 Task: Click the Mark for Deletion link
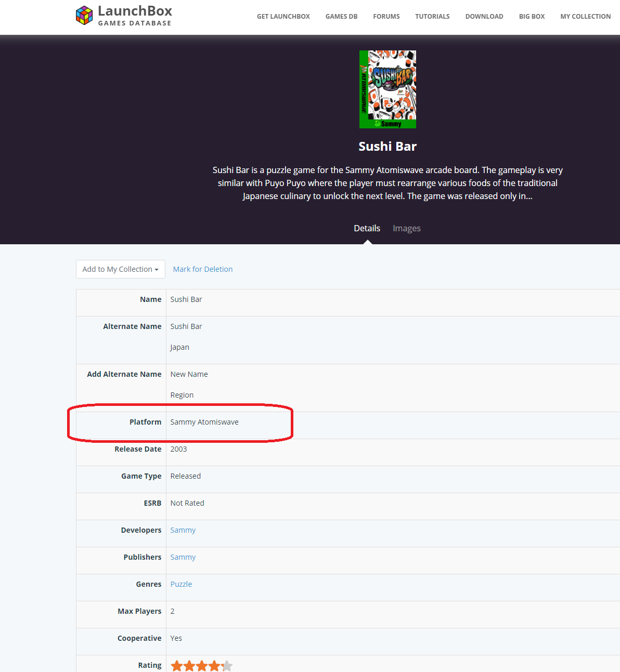click(203, 269)
